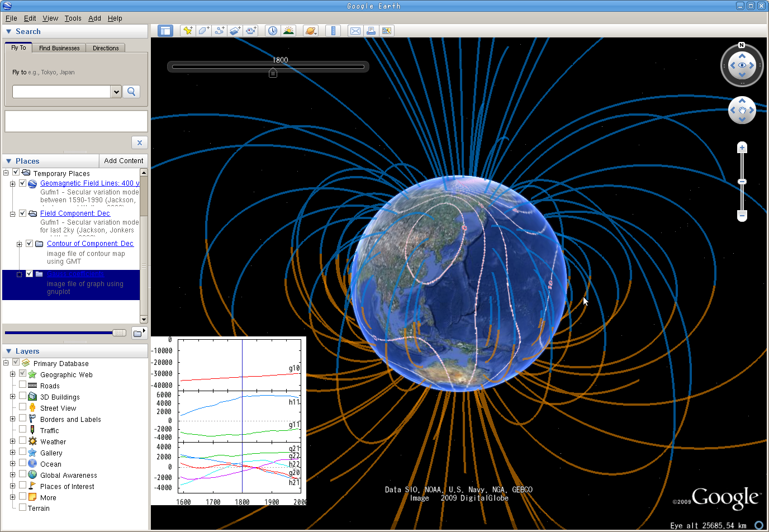Open the Contour of Component: Dec link
769x532 pixels.
pos(90,244)
